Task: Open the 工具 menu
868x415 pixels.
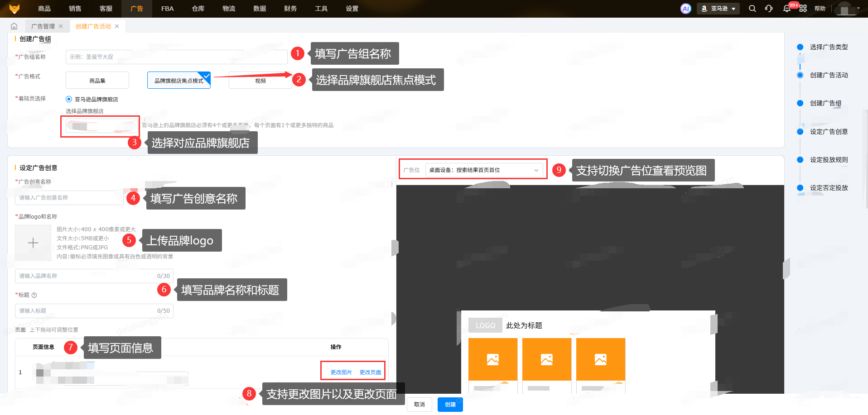Action: tap(322, 9)
